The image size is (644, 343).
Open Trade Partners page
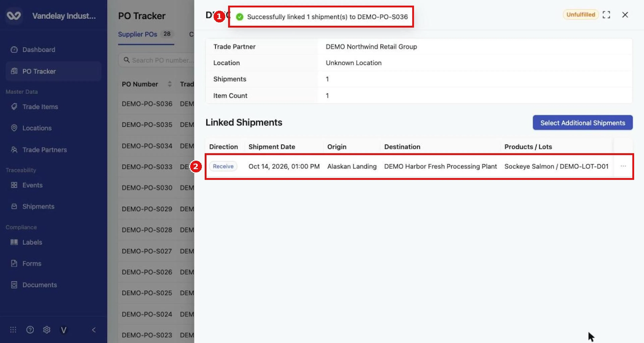click(x=53, y=150)
